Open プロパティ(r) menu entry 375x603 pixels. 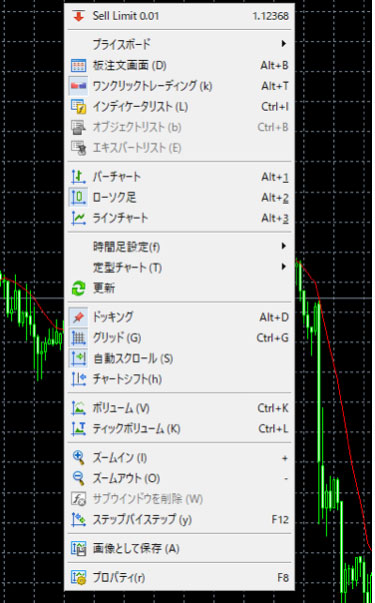click(179, 577)
